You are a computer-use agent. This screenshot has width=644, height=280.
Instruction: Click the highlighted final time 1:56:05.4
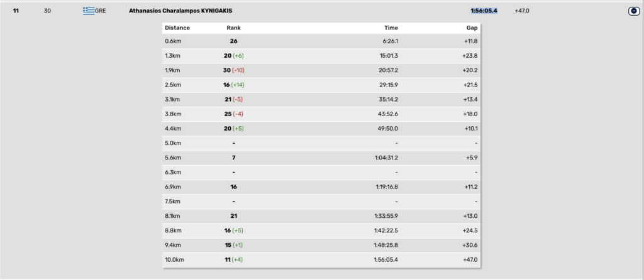[484, 11]
